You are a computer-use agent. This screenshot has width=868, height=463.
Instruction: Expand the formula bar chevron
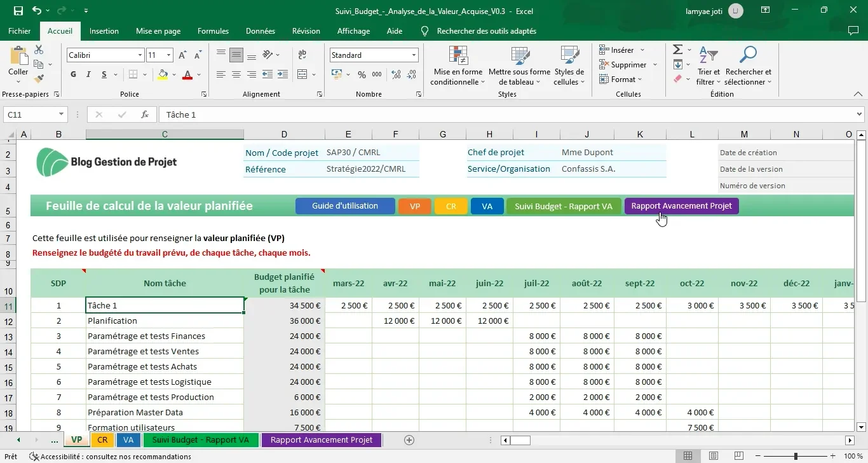pyautogui.click(x=859, y=114)
